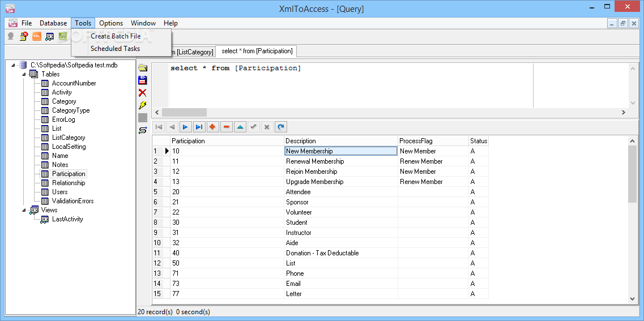644x321 pixels.
Task: Go to the first record in the navigator
Action: 159,127
